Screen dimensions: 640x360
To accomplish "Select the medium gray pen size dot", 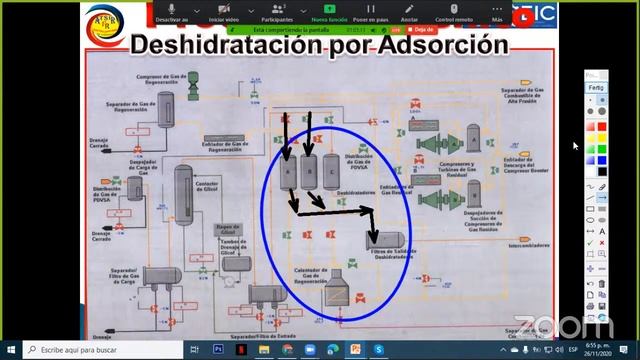I will click(x=590, y=111).
